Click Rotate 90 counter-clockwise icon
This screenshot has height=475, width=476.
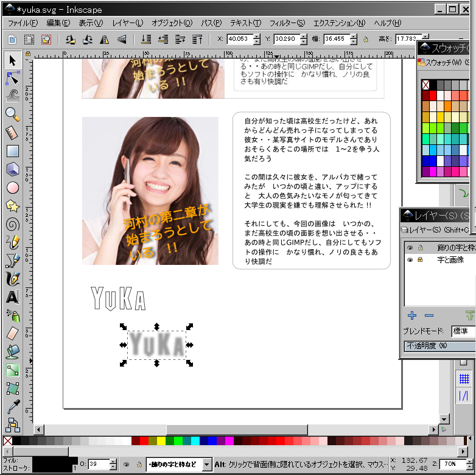click(x=70, y=39)
